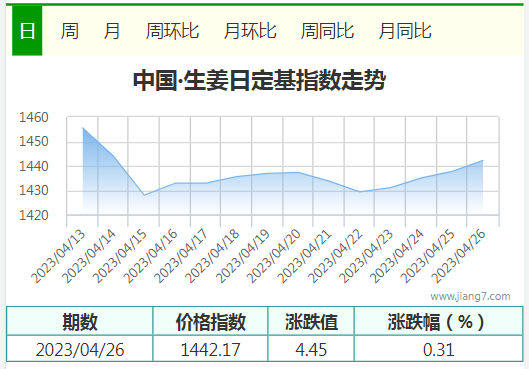This screenshot has height=369, width=529.
Task: Click the 2023/04/15 low point on line
Action: click(144, 195)
